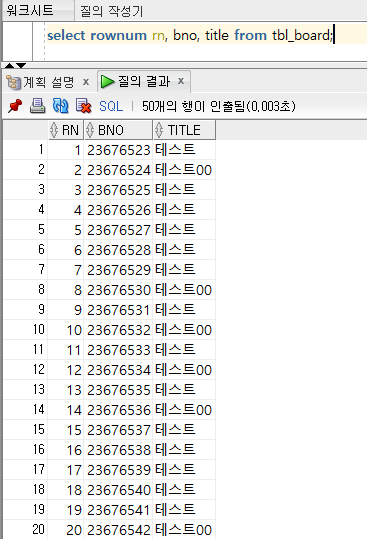367x539 pixels.
Task: Refresh the query results
Action: point(60,106)
